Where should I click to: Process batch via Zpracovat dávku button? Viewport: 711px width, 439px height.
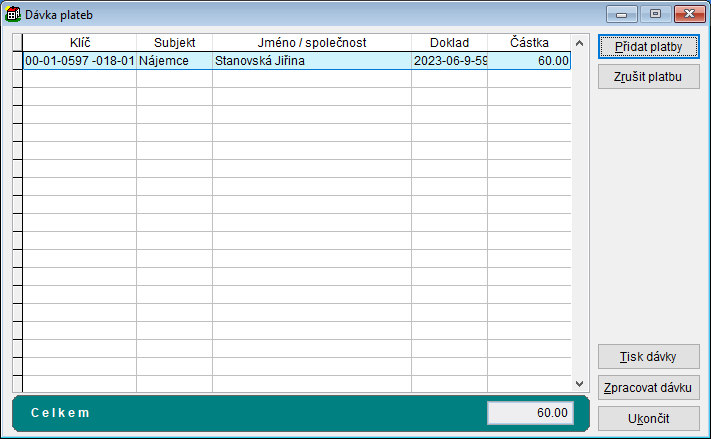point(648,387)
